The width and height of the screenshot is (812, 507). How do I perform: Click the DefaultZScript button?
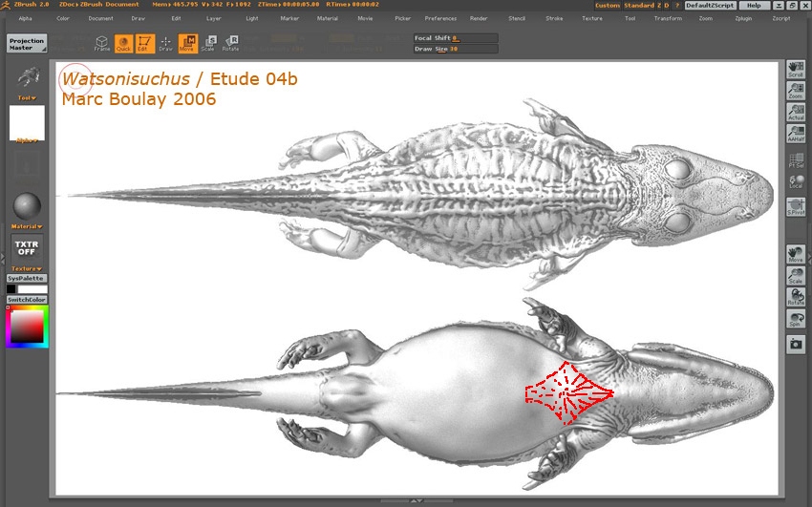pos(710,5)
